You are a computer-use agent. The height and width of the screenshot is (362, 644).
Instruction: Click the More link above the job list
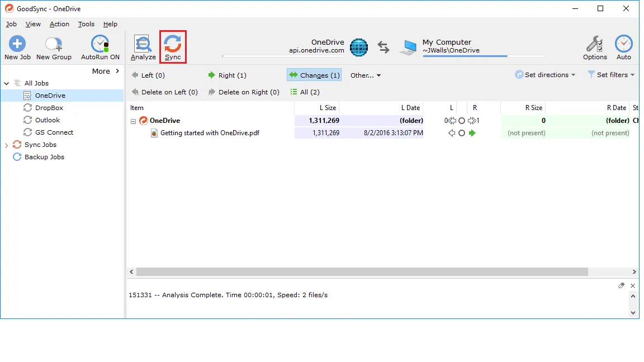[101, 71]
